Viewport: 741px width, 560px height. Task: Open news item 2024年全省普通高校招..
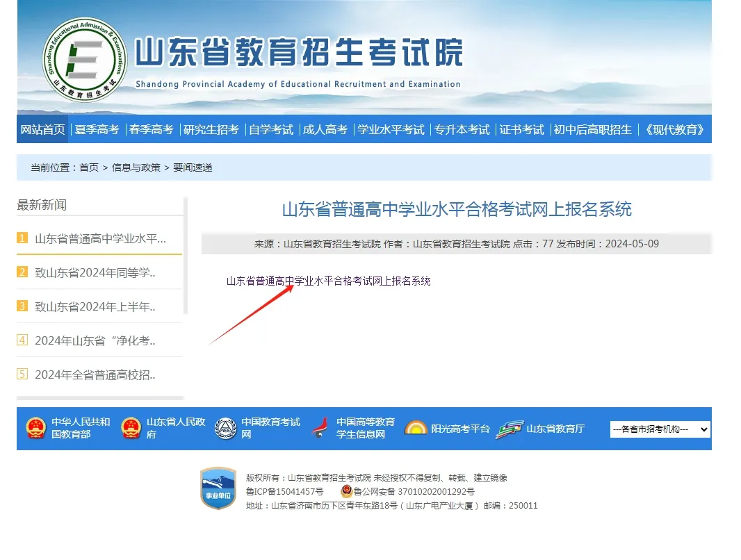pos(95,374)
